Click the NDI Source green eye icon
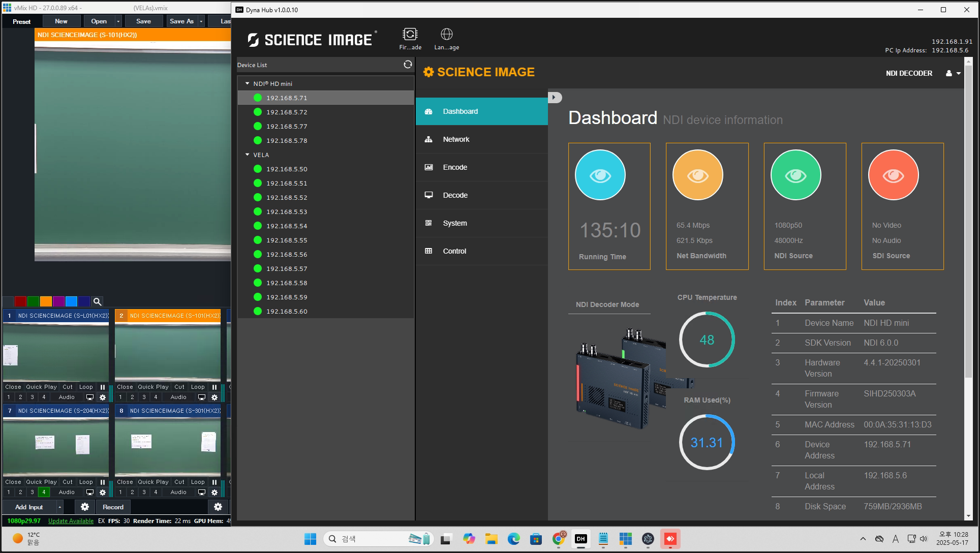Screen dimensions: 980x553 (795, 175)
